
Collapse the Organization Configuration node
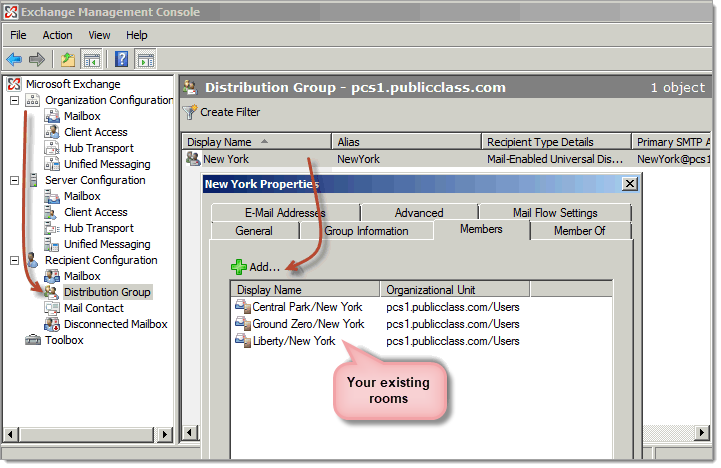pyautogui.click(x=15, y=101)
